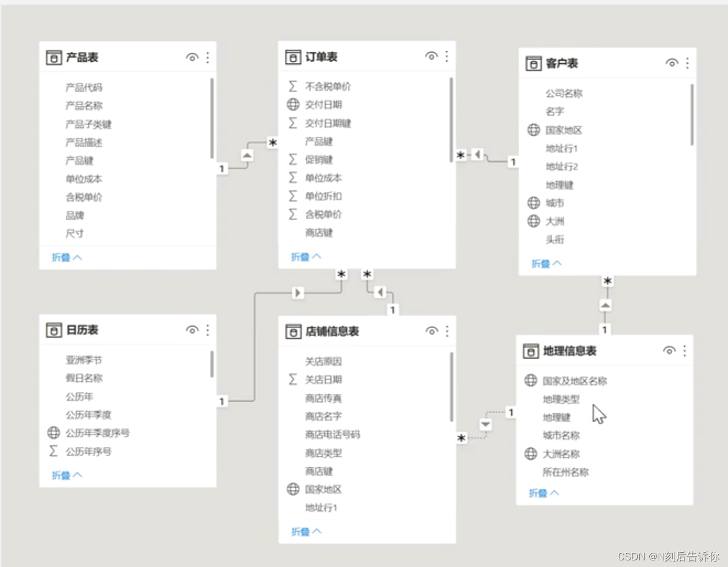Click the 产品表 fields scrollbar
This screenshot has height=567, width=728.
coord(212,118)
